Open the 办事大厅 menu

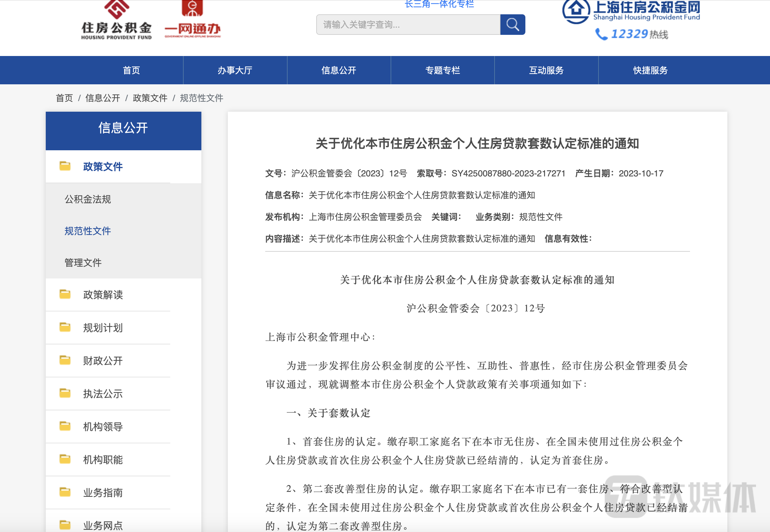235,70
